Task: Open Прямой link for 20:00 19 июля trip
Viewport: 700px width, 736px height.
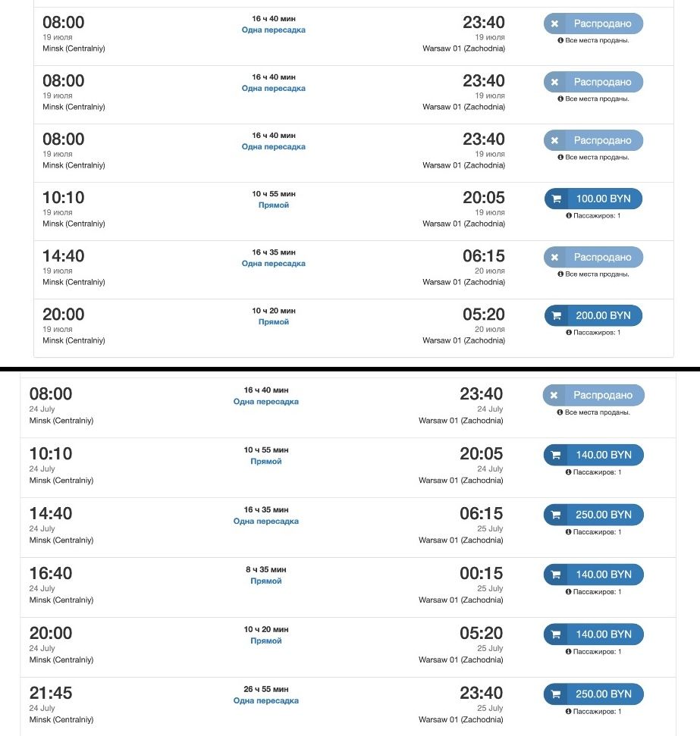Action: 274,322
